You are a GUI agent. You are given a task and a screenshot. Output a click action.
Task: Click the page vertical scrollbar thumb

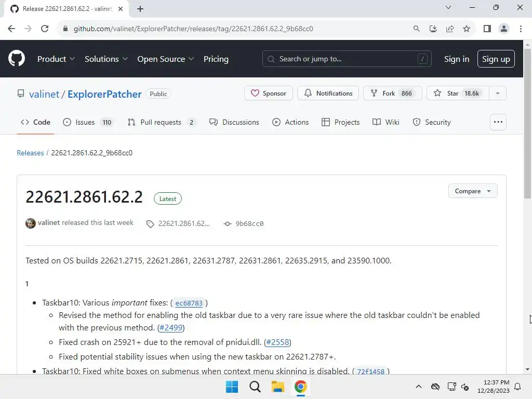[x=527, y=124]
